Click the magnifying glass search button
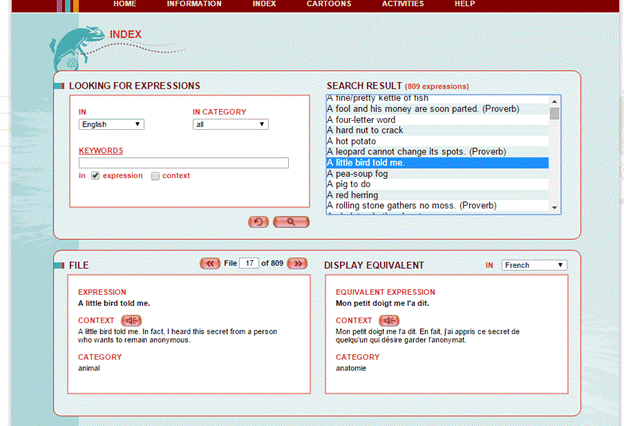 coord(291,222)
